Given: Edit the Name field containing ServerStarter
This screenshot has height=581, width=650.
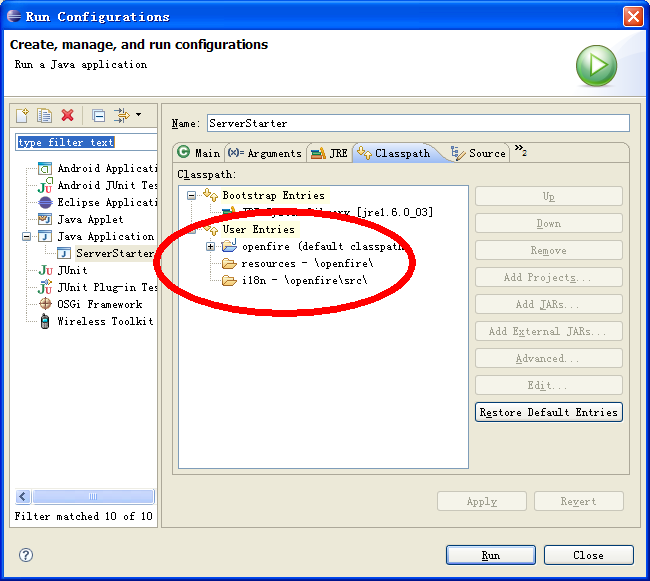Looking at the screenshot, I should [x=418, y=123].
